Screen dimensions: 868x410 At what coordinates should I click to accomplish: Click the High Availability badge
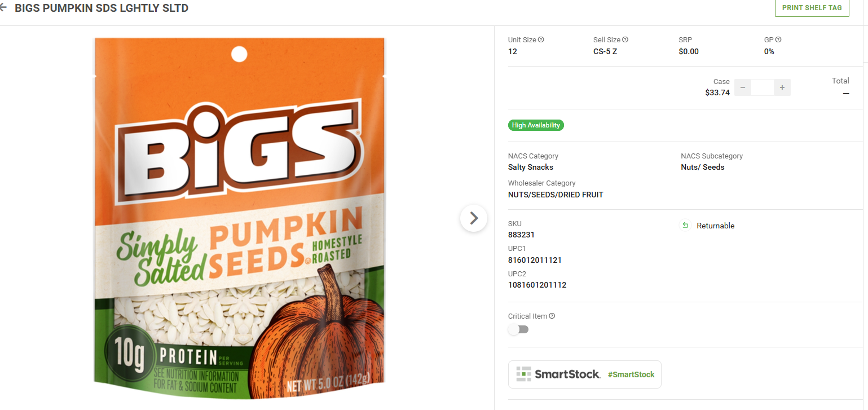536,125
